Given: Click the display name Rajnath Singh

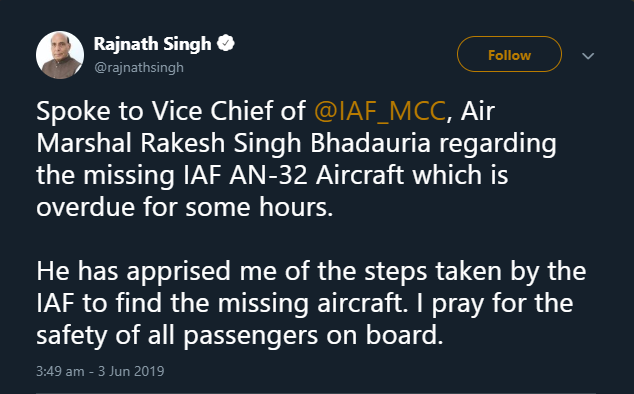Looking at the screenshot, I should [152, 44].
